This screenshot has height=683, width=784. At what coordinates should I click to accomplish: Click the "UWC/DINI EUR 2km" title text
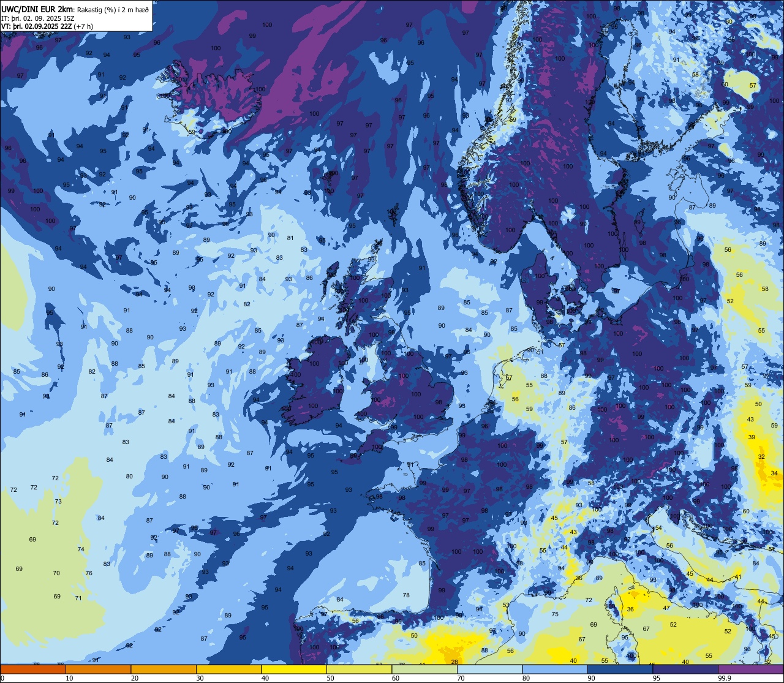point(37,9)
